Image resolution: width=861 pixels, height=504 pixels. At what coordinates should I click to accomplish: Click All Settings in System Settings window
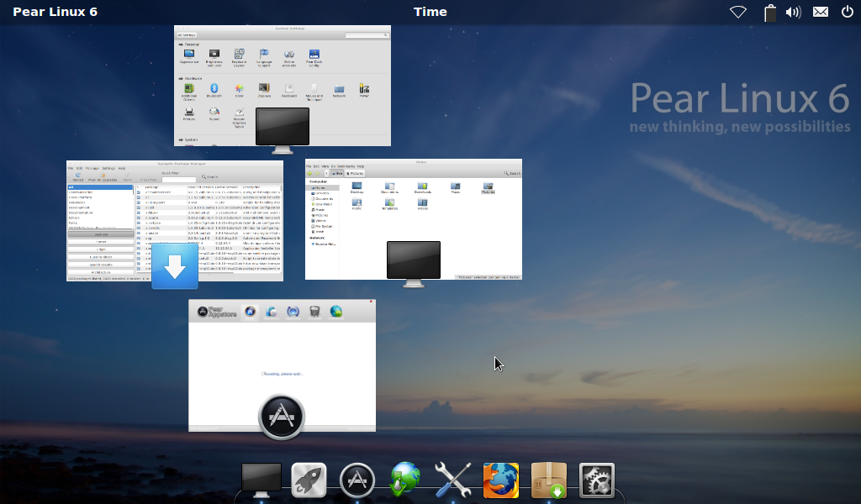pos(187,35)
